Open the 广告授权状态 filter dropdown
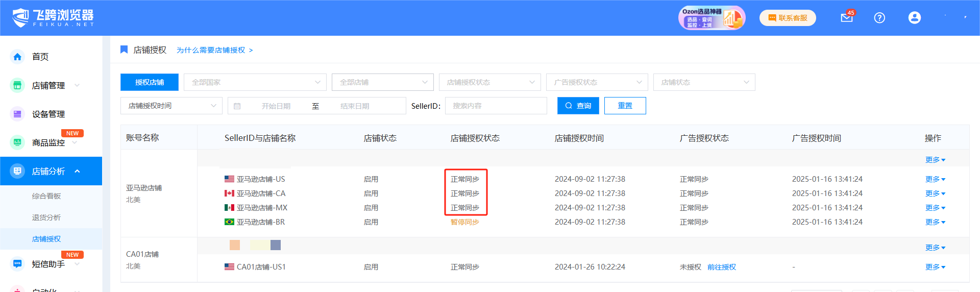 [x=597, y=82]
